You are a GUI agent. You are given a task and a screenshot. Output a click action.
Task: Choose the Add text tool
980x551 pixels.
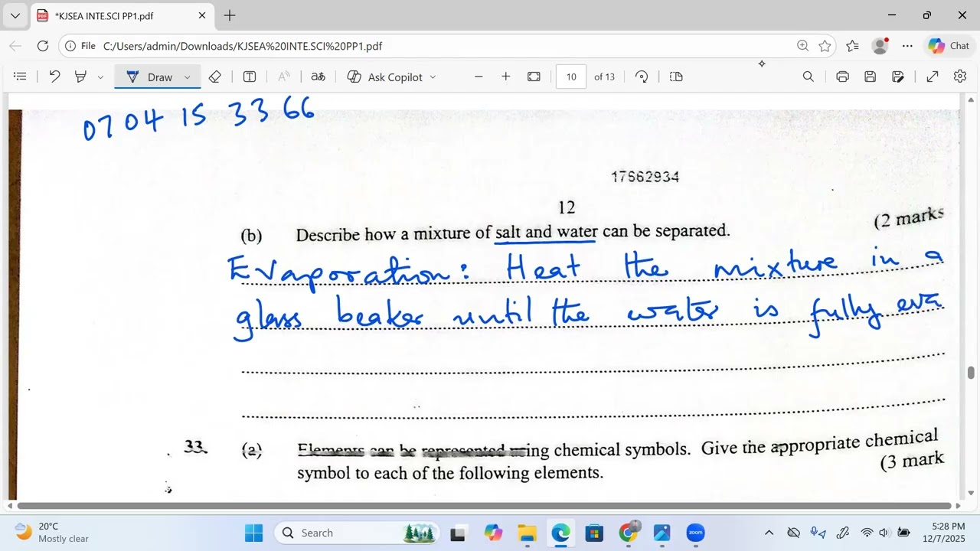[250, 77]
